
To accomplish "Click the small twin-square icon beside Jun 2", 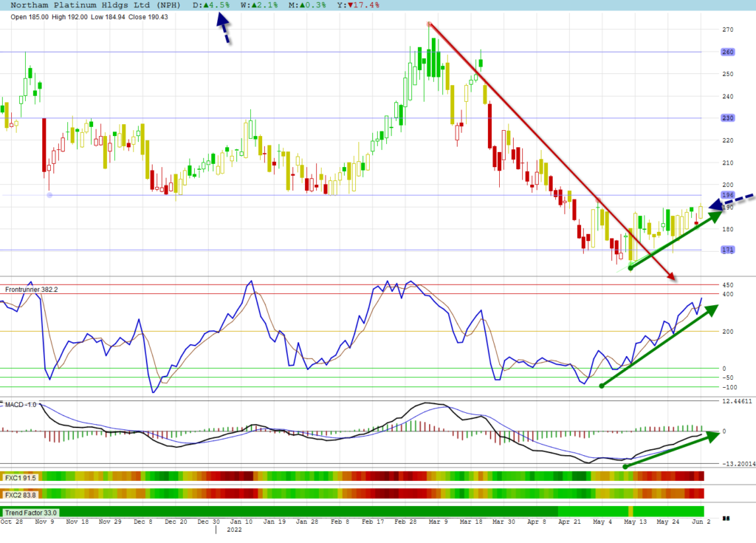I will pos(726,519).
